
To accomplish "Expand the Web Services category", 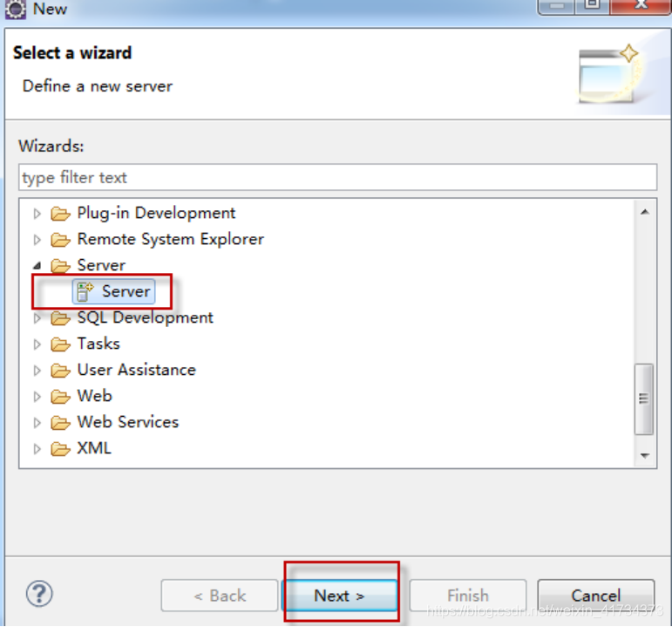I will [37, 423].
